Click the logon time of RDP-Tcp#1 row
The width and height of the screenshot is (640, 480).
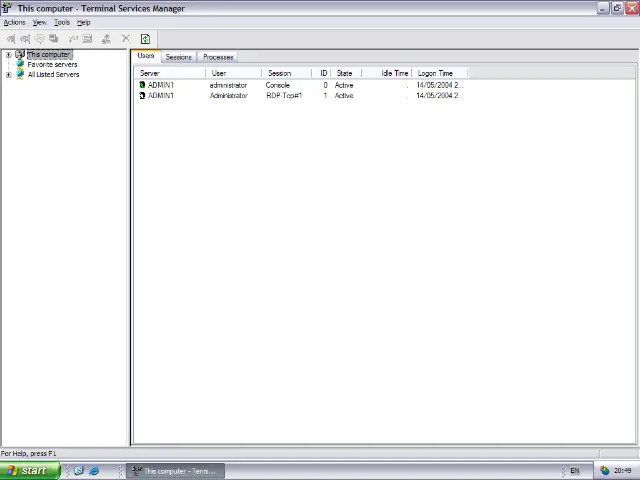click(440, 96)
